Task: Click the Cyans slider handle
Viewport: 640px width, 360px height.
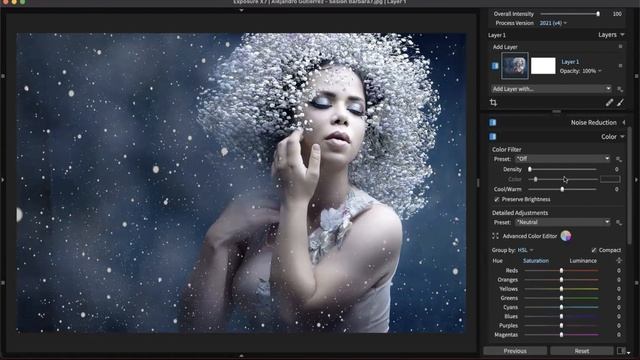Action: tap(562, 307)
